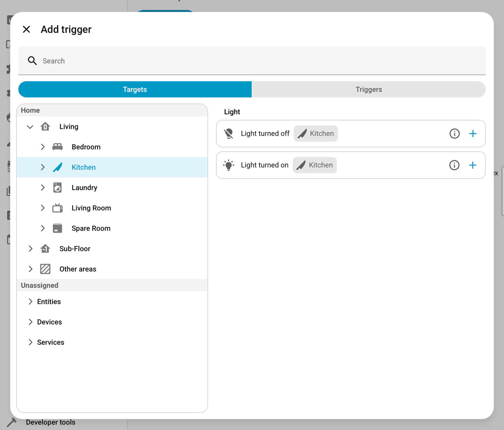Click the Living floor home icon
The image size is (504, 430).
45,127
